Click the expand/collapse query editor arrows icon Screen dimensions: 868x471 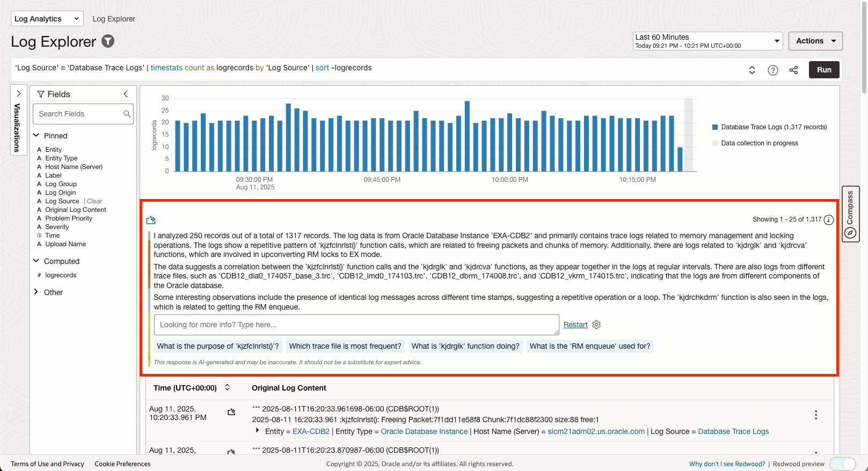[x=752, y=70]
